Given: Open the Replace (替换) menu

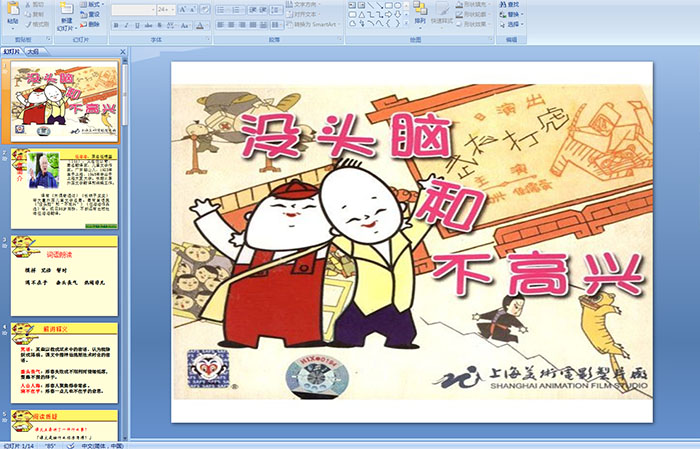Looking at the screenshot, I should pyautogui.click(x=510, y=14).
